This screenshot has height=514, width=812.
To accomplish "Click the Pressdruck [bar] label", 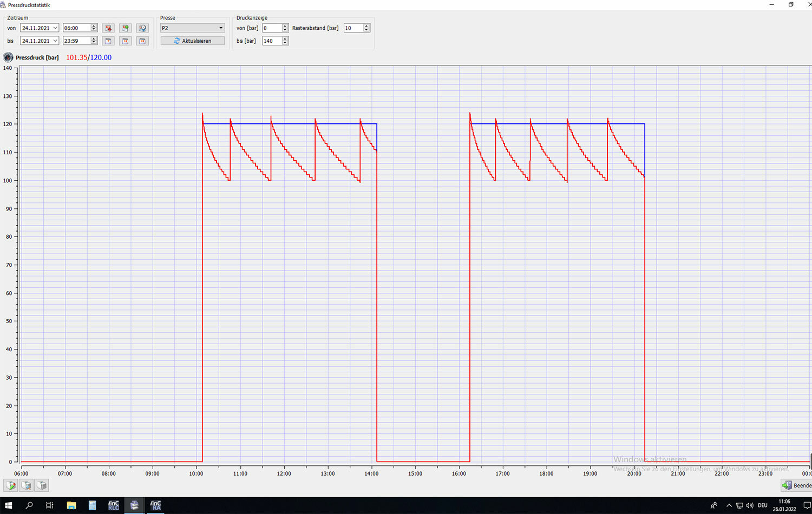I will click(x=37, y=57).
